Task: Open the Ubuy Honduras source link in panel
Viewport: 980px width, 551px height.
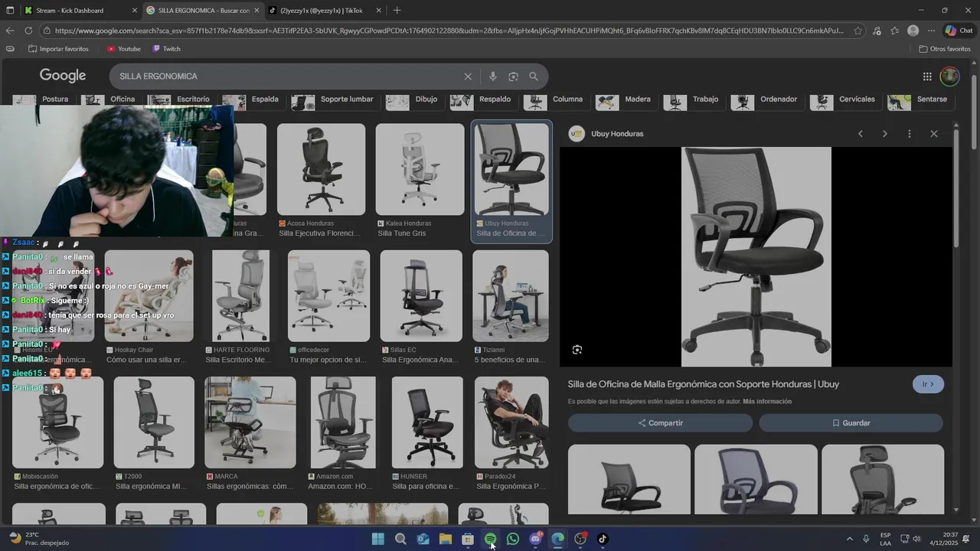Action: click(x=617, y=134)
